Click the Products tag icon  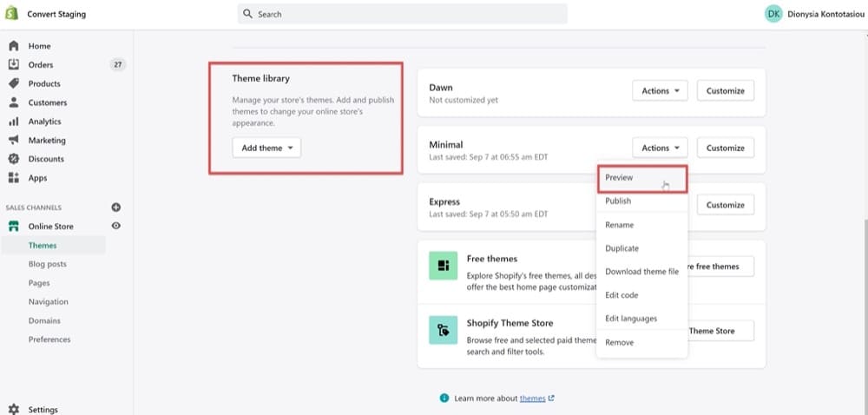click(14, 83)
